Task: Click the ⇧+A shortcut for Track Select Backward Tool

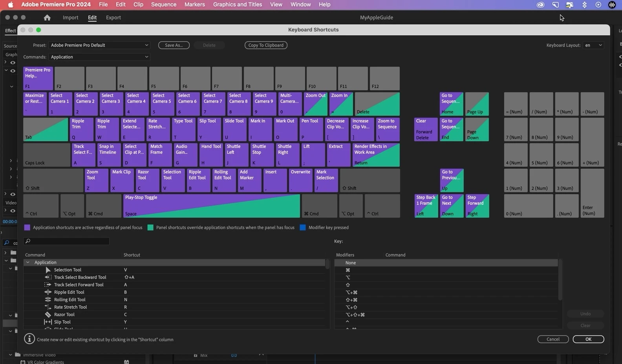Action: pos(129,277)
